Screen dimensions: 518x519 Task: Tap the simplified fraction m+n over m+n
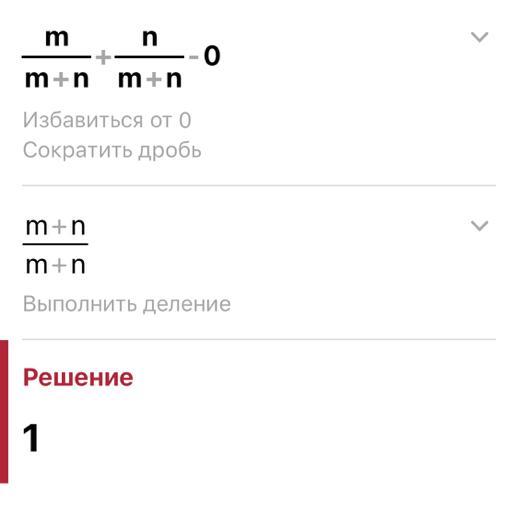[x=55, y=246]
